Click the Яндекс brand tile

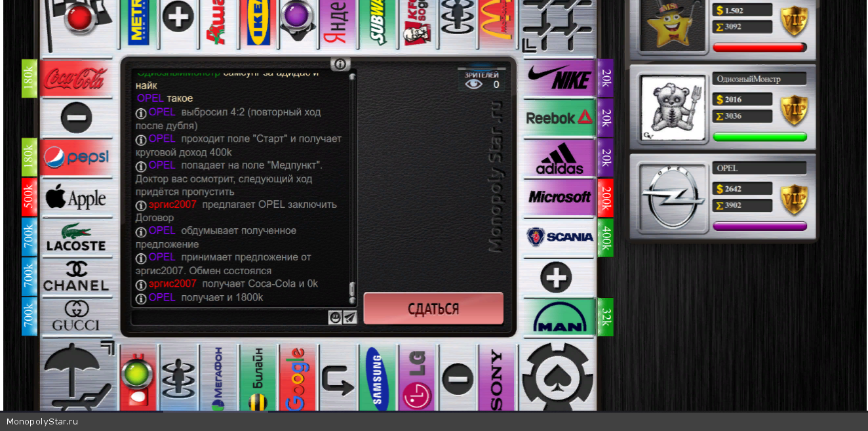coord(338,24)
